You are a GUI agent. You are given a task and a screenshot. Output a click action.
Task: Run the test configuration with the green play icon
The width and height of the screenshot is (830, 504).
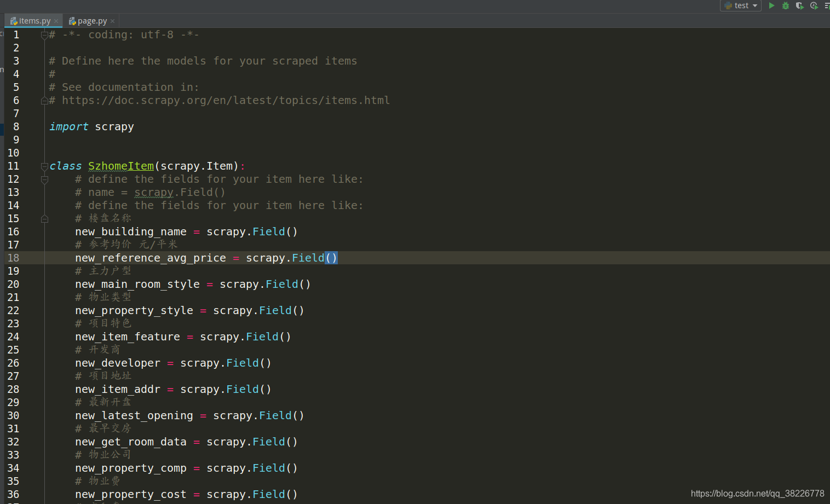(x=771, y=5)
